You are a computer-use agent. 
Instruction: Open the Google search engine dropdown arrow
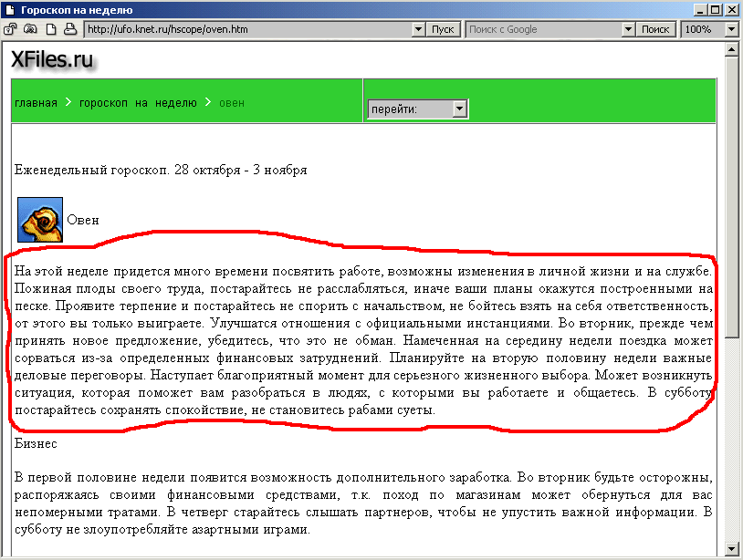click(628, 29)
